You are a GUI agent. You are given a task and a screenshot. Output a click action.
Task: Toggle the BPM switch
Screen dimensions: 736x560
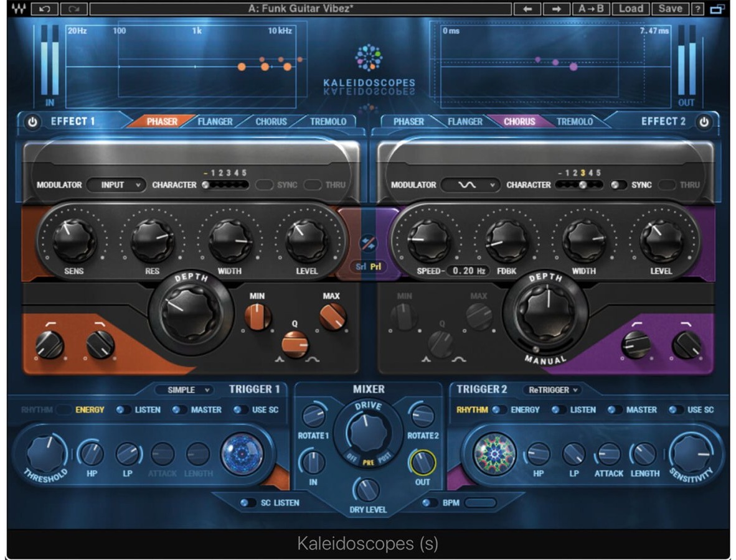[429, 503]
